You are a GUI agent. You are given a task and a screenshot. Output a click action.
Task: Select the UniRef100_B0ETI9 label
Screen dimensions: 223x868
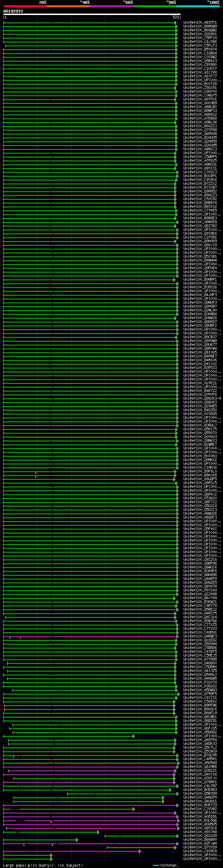tap(200, 805)
